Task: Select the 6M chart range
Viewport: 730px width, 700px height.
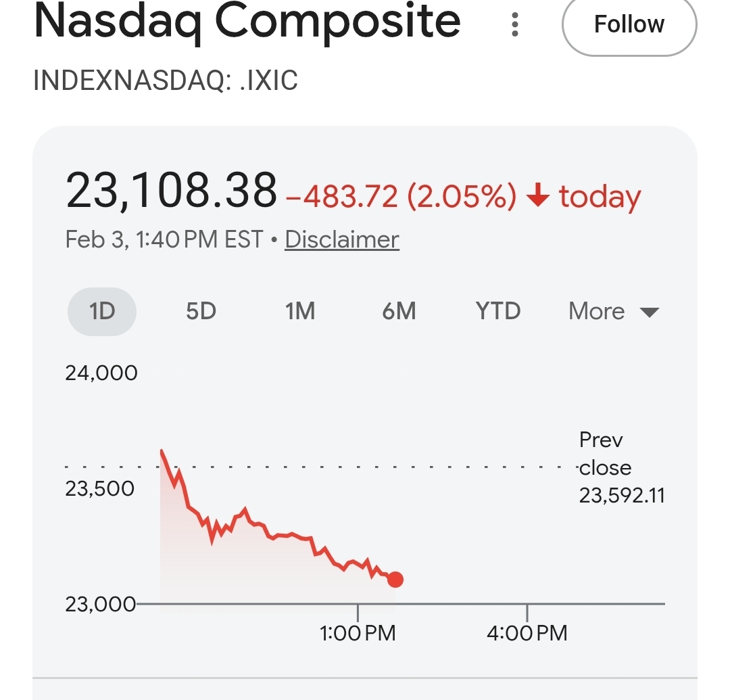Action: [399, 311]
